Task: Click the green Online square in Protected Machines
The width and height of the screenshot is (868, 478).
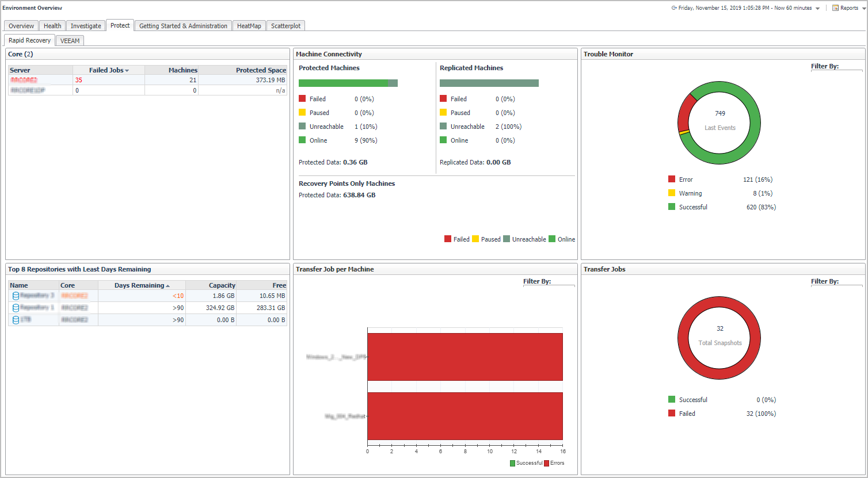Action: [302, 140]
